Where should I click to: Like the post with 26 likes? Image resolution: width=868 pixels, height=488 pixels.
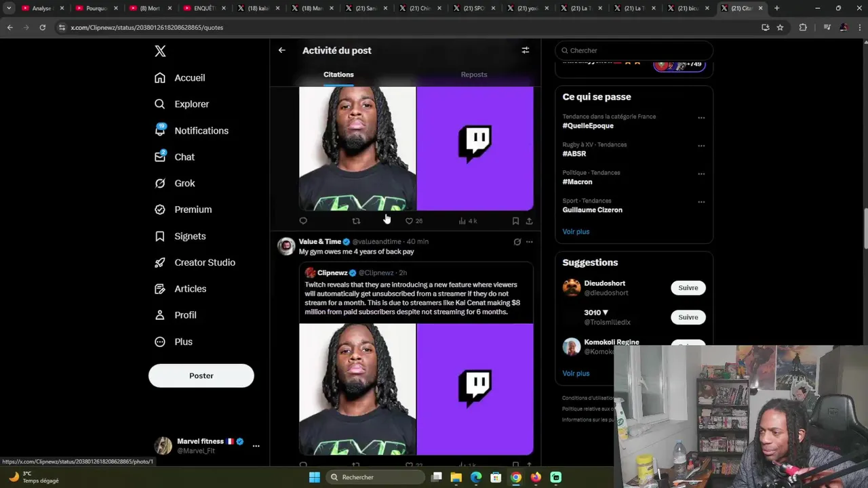[x=414, y=221]
